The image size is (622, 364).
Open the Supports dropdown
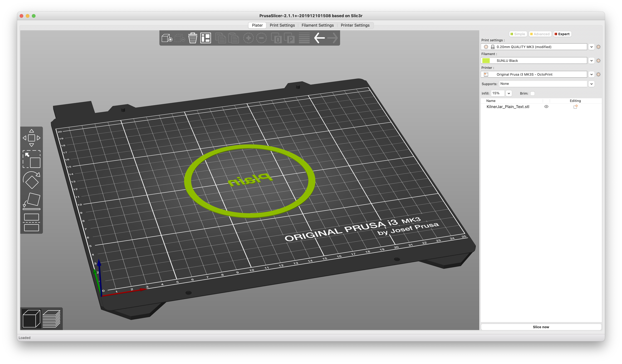[592, 84]
